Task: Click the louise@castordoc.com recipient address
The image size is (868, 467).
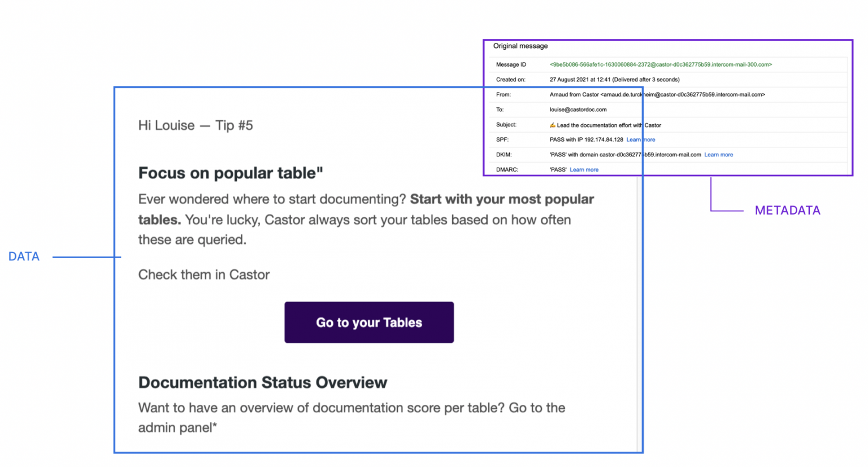Action: click(578, 110)
